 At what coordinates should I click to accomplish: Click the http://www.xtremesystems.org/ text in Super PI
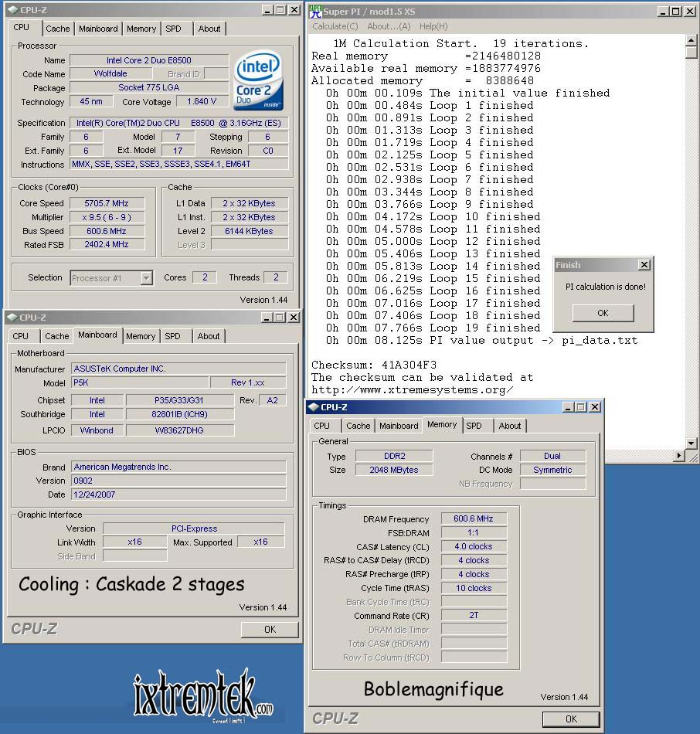tap(413, 390)
